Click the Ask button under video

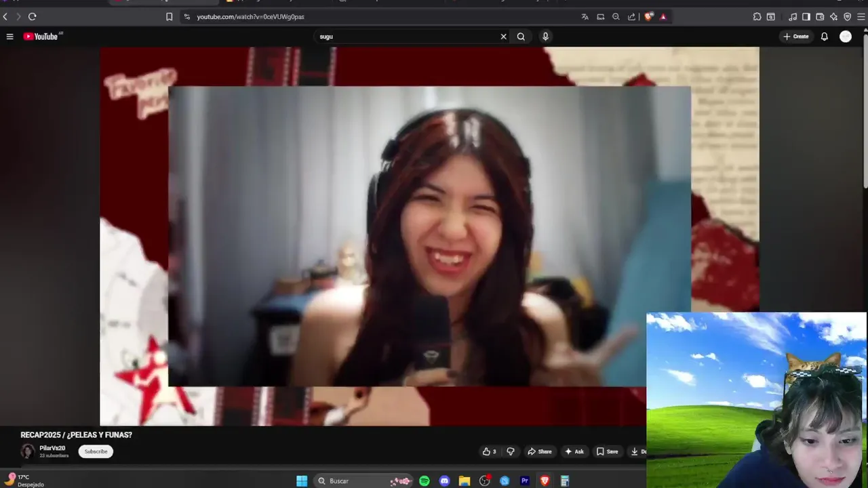click(574, 451)
